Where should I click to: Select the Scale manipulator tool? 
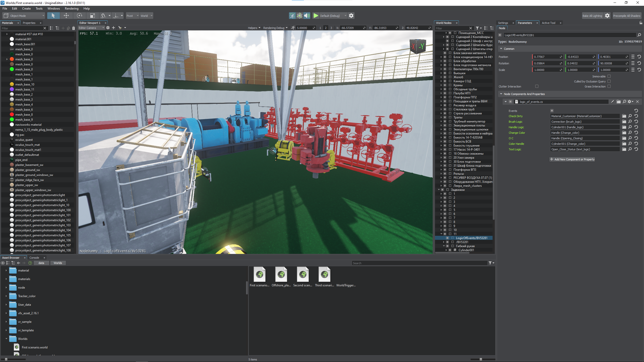(x=93, y=16)
